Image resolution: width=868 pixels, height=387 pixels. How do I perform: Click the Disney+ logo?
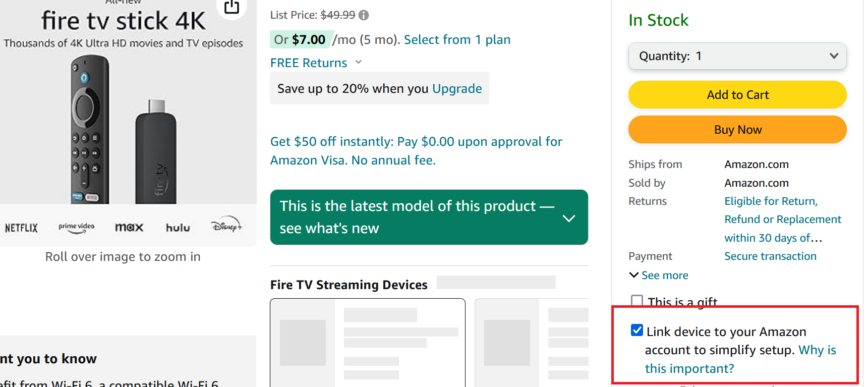(226, 226)
